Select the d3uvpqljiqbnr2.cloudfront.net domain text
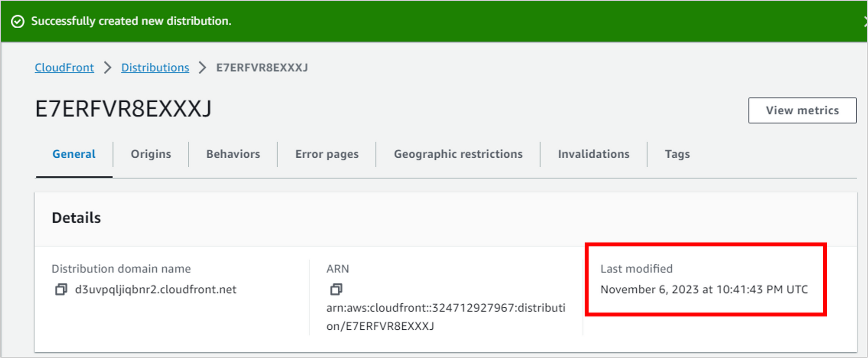This screenshot has height=358, width=868. point(156,290)
